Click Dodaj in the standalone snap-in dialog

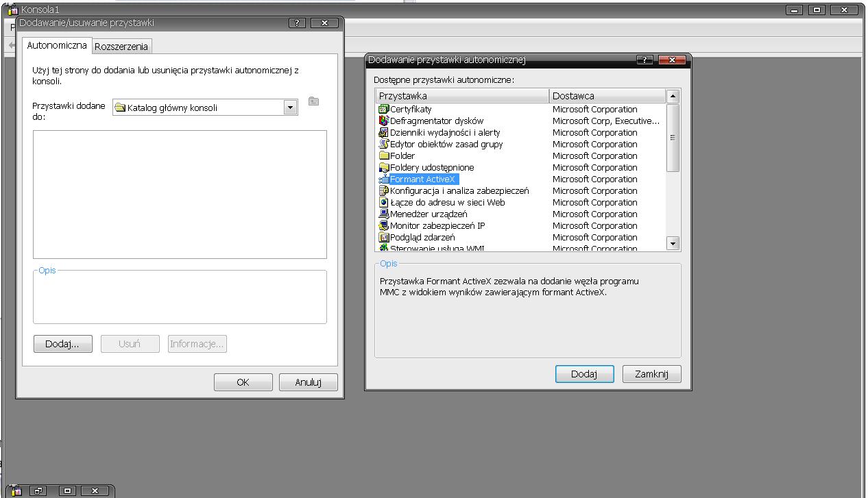pyautogui.click(x=584, y=374)
